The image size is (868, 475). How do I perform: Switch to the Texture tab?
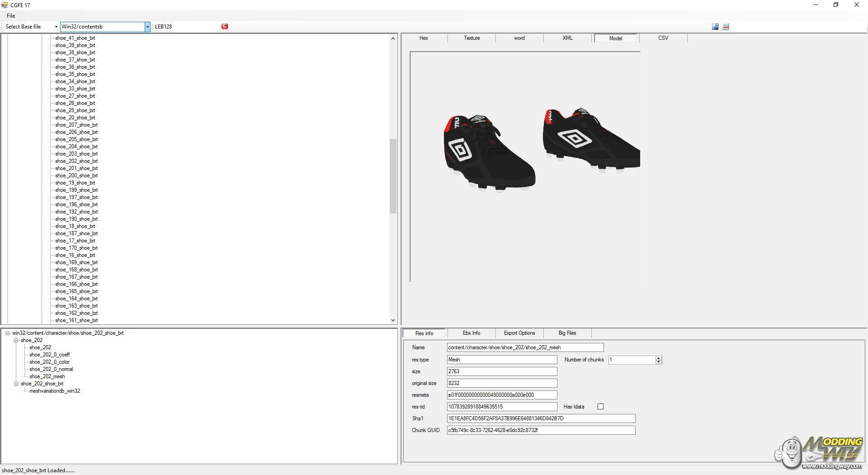472,38
